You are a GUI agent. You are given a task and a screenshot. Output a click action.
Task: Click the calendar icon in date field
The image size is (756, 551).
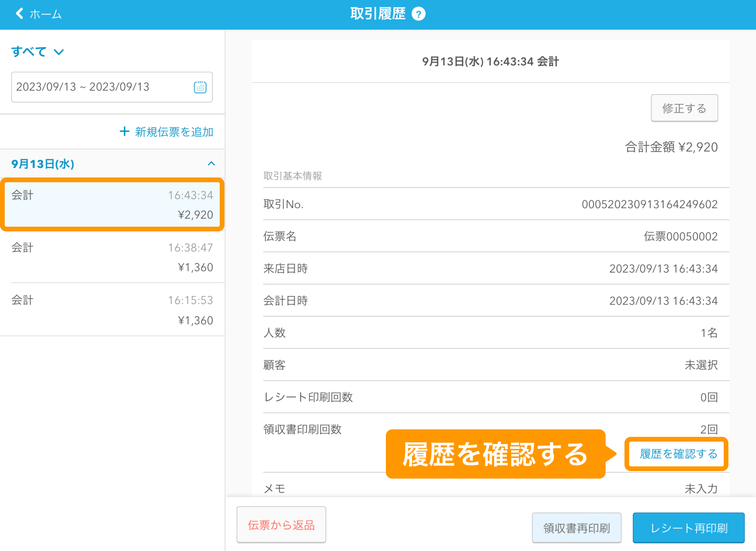pos(200,87)
